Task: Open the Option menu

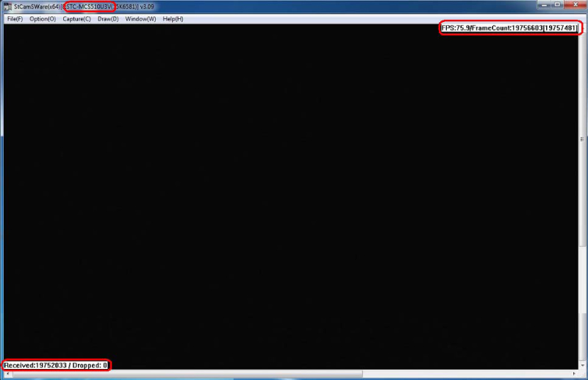Action: (x=43, y=18)
